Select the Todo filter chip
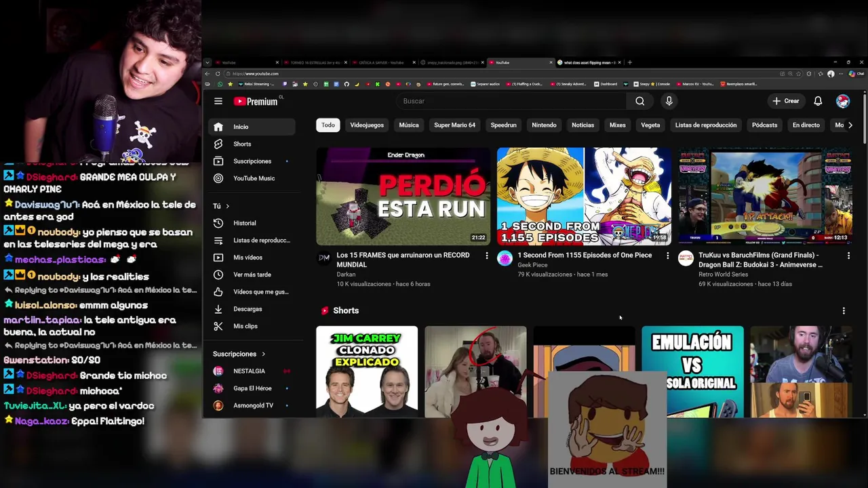The width and height of the screenshot is (868, 488). pyautogui.click(x=328, y=125)
